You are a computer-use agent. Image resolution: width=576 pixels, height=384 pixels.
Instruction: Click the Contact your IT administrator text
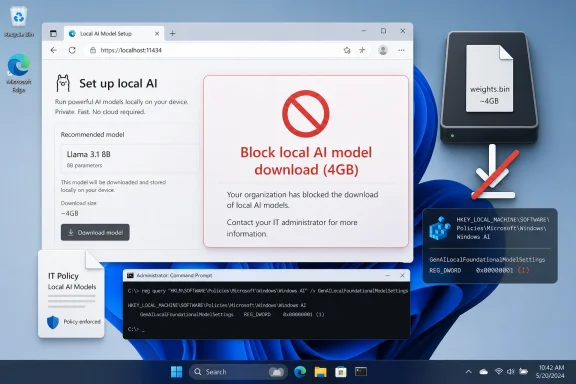click(x=292, y=228)
